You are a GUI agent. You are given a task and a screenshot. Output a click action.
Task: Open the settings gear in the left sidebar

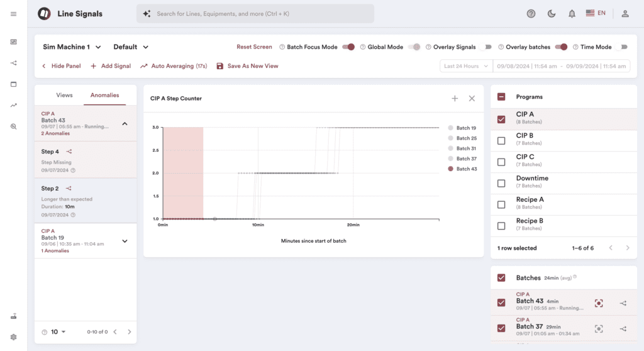pos(14,337)
